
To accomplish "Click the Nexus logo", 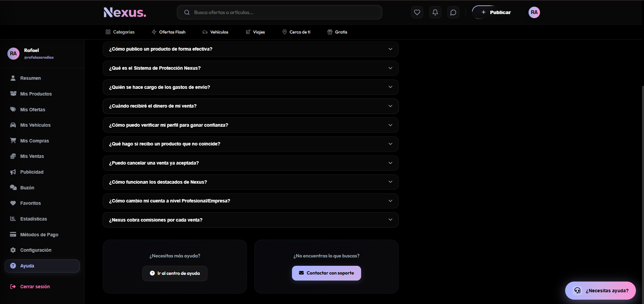I will [125, 12].
